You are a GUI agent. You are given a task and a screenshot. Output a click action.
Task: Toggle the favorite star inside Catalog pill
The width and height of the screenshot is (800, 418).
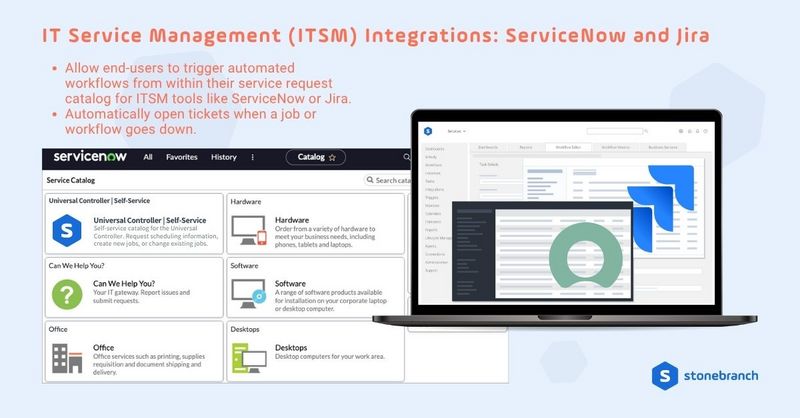point(332,158)
